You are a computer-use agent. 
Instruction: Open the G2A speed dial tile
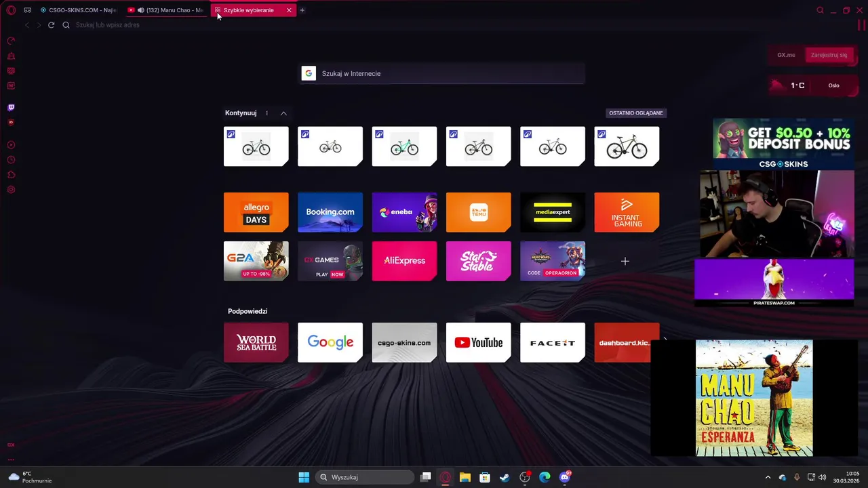coord(256,261)
